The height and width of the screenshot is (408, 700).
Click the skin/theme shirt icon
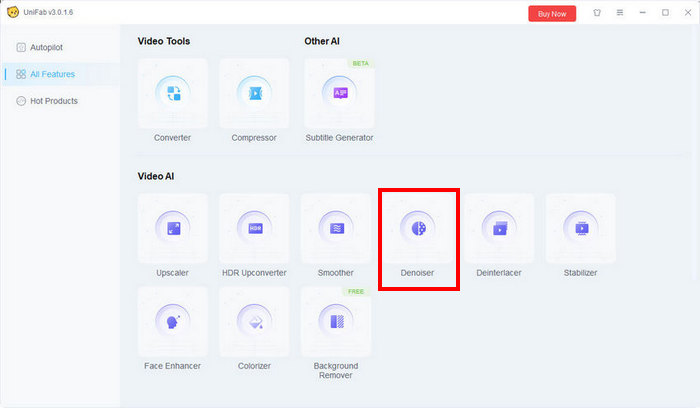click(597, 13)
